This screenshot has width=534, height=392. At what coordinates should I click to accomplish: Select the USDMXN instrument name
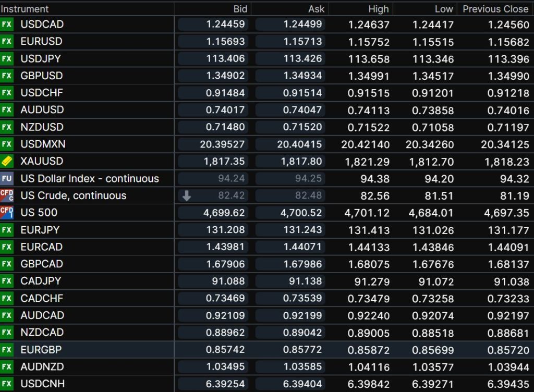point(43,144)
